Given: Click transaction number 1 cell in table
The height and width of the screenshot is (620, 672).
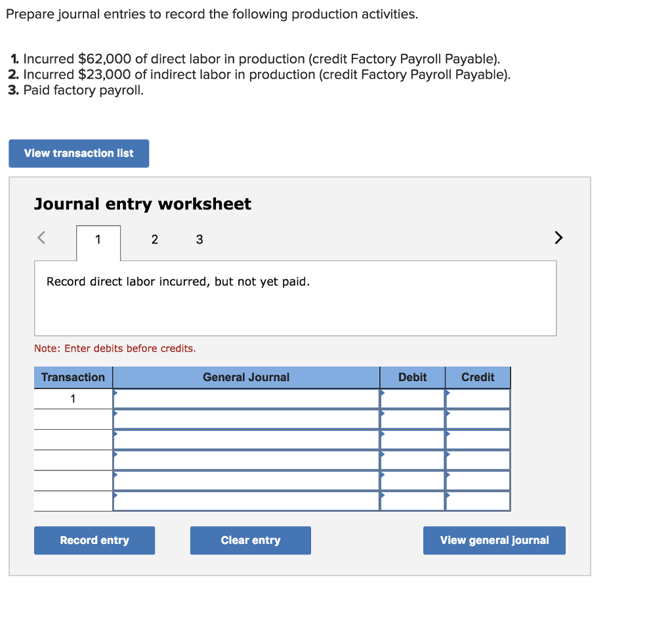Looking at the screenshot, I should (x=73, y=399).
